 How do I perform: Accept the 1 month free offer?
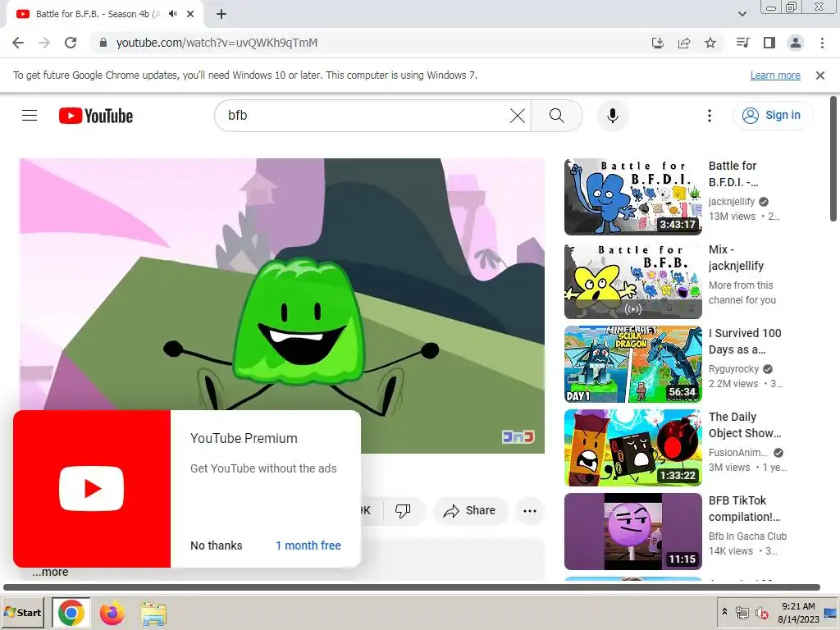(308, 546)
